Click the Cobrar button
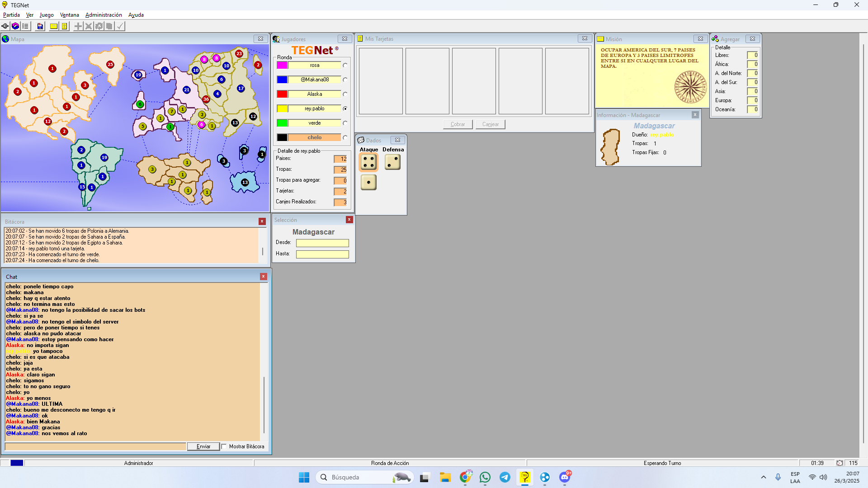Screen dimensions: 868x488 (x=458, y=124)
